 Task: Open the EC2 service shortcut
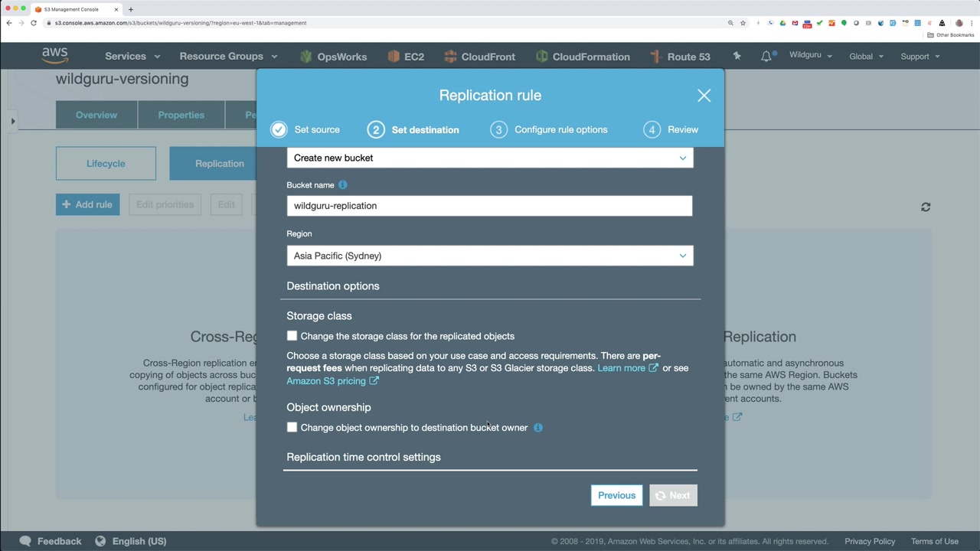tap(406, 57)
